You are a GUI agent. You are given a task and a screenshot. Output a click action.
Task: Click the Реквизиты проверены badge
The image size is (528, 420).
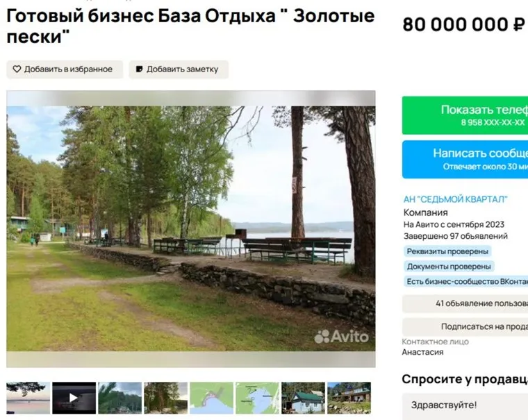click(x=447, y=251)
